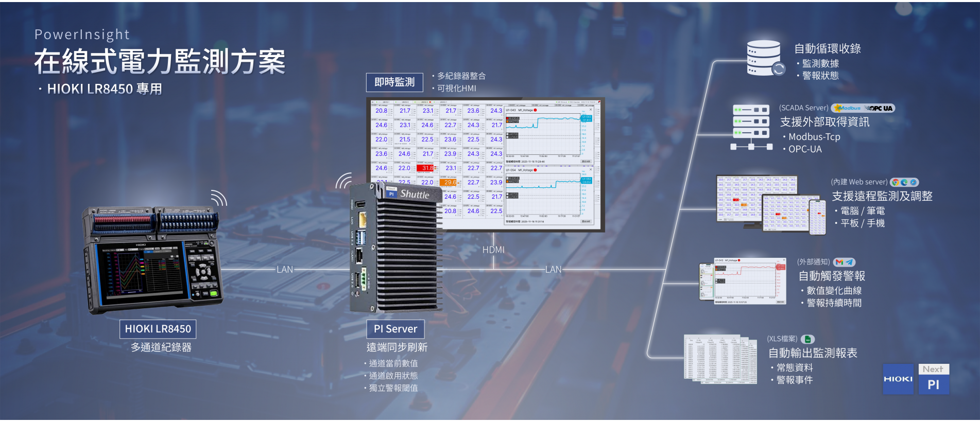Screen dimensions: 980x422
Task: Click the Gmail notification icon
Action: click(839, 262)
